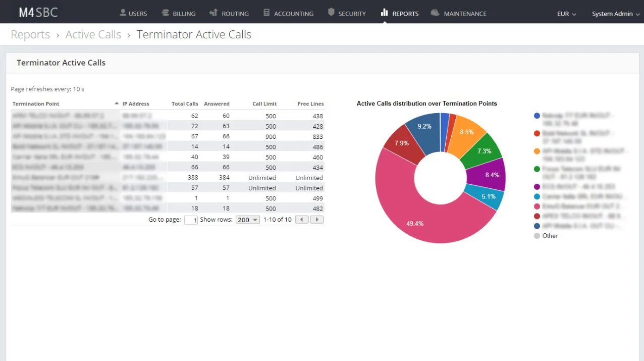Image resolution: width=644 pixels, height=361 pixels.
Task: Go to next page of table
Action: tap(317, 220)
